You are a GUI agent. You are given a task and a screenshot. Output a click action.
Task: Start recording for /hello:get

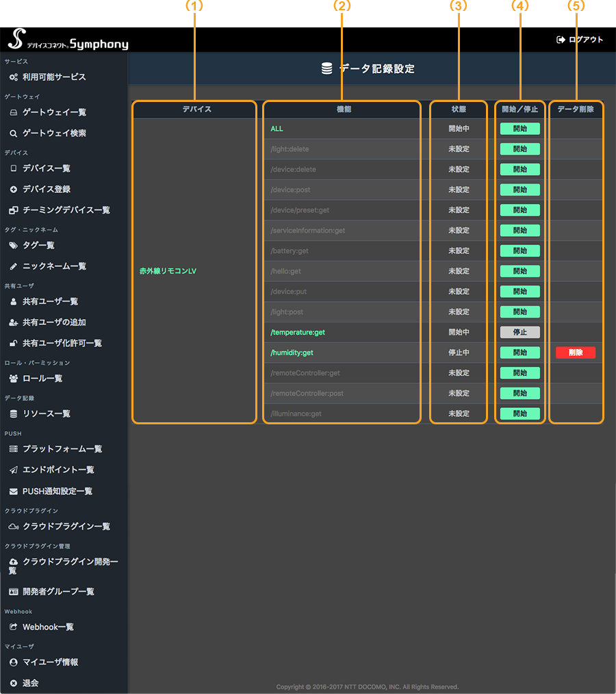(520, 271)
